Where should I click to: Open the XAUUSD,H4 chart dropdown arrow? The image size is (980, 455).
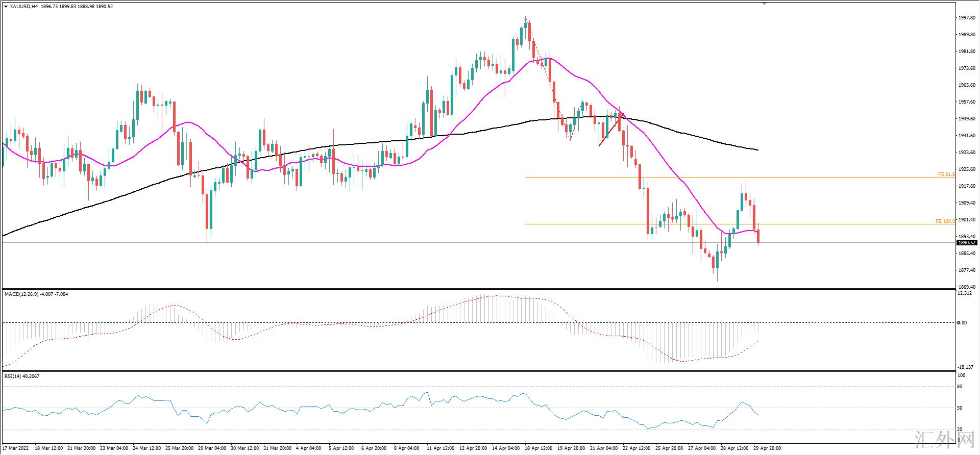coord(6,7)
